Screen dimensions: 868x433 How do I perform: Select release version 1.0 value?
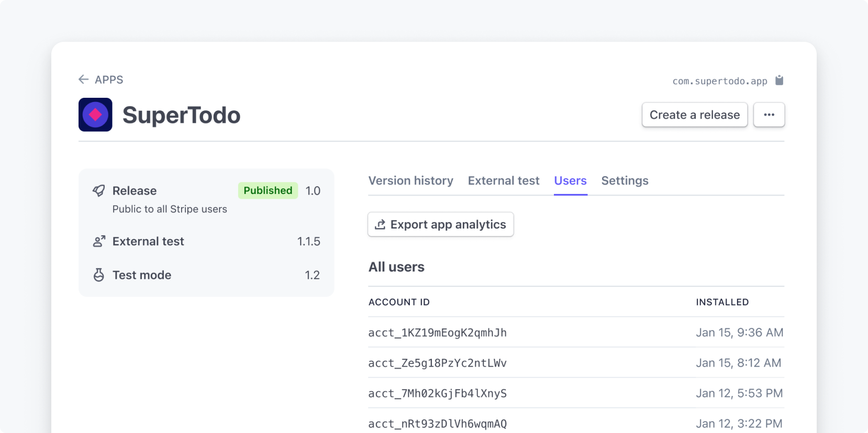(313, 191)
